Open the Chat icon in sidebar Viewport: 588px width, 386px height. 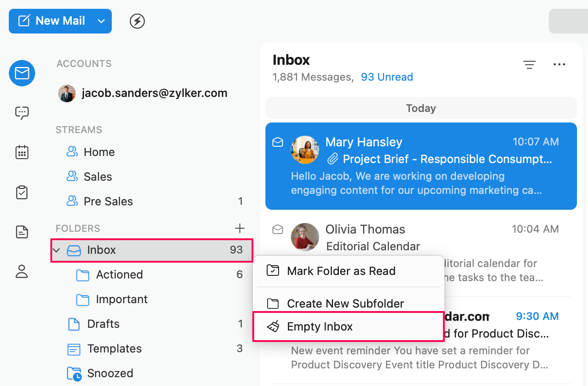pos(22,113)
